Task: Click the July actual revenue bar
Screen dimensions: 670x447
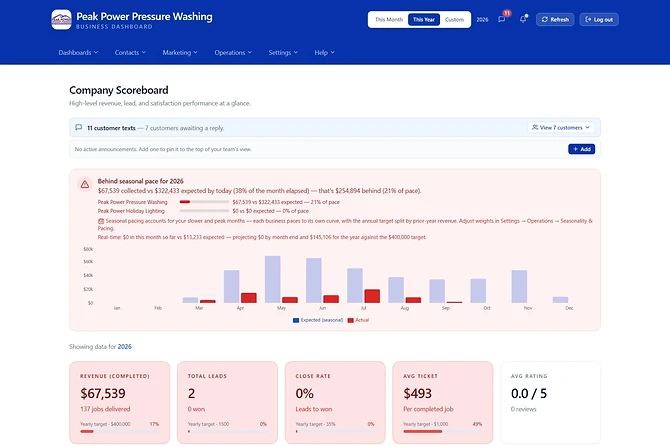Action: point(372,296)
